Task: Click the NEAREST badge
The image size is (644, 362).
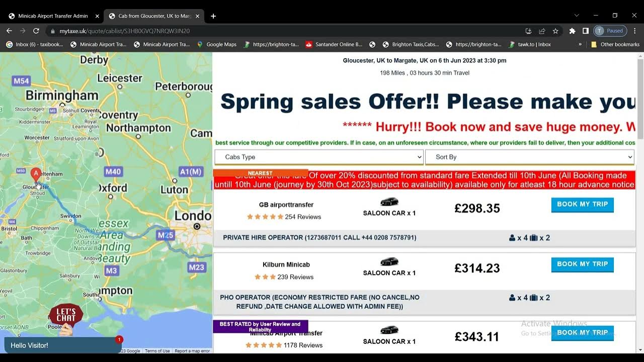Action: (260, 173)
